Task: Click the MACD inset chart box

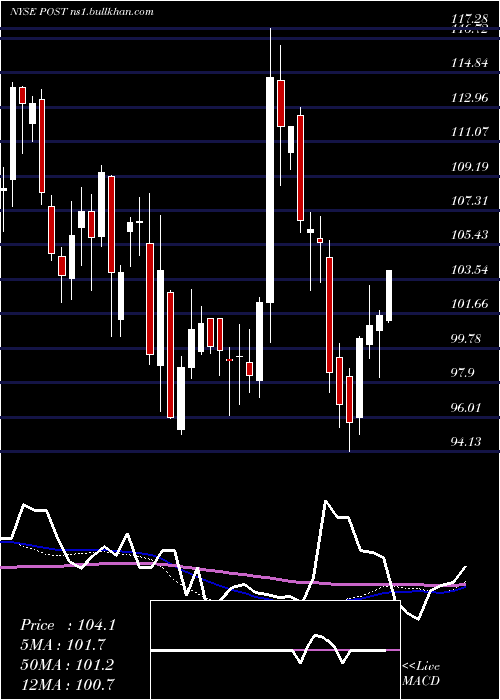Action: point(275,650)
